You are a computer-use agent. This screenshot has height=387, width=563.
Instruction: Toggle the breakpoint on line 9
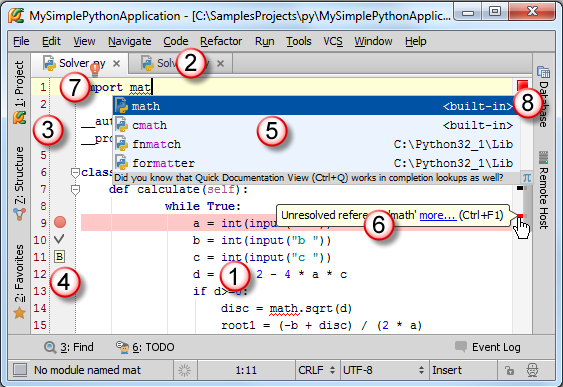pos(60,222)
